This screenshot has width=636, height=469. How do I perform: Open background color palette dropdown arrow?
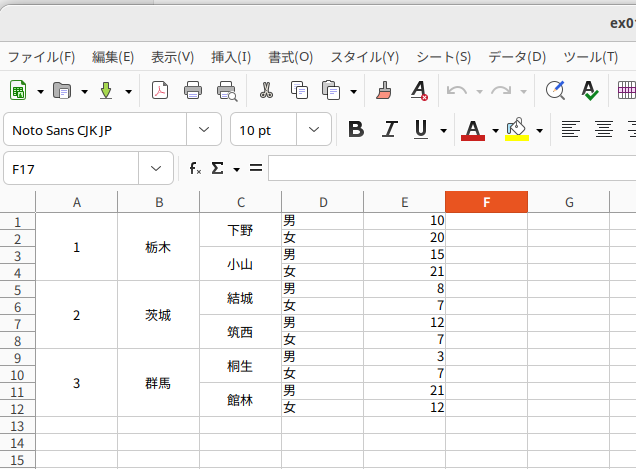tap(539, 131)
